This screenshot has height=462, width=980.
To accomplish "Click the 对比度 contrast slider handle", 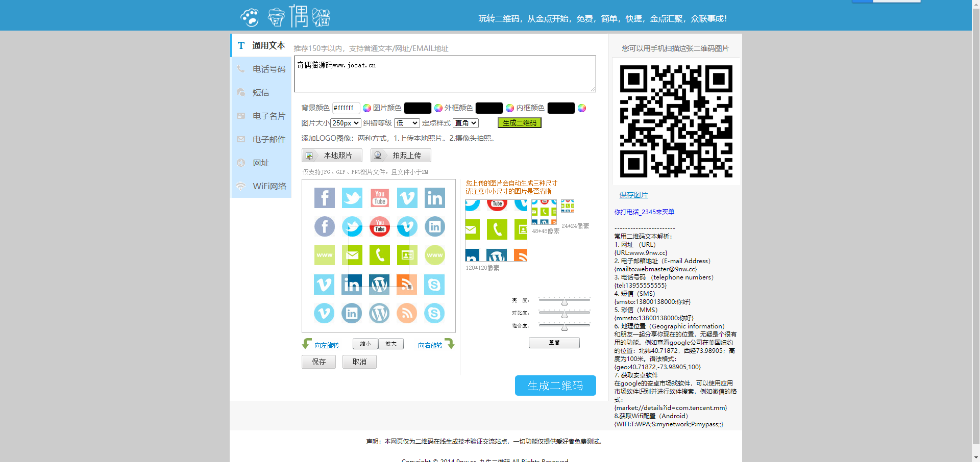I will [565, 315].
